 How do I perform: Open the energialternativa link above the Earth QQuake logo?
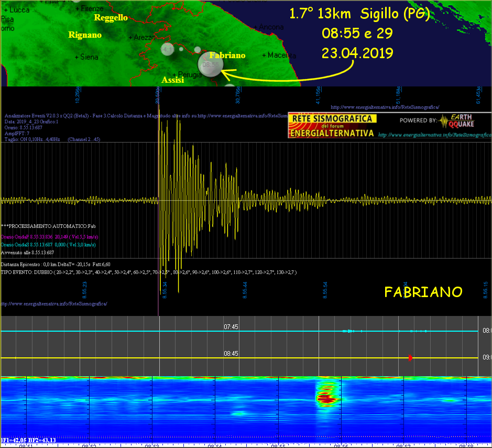click(x=385, y=107)
